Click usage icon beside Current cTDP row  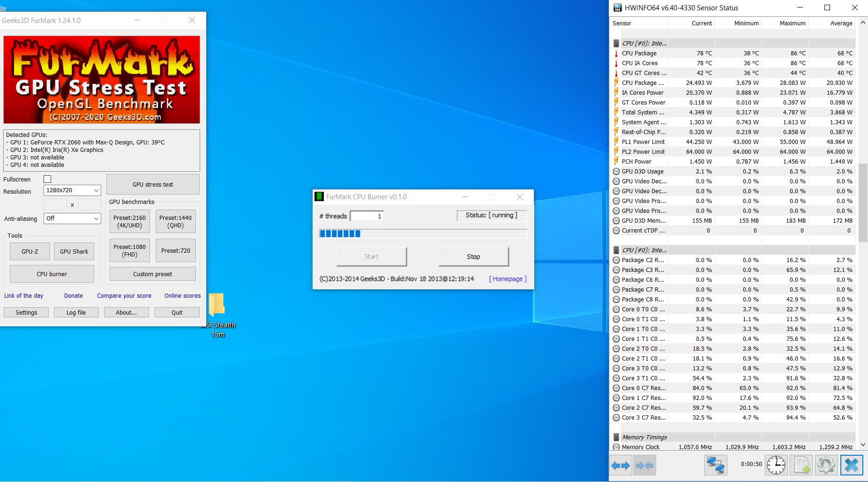616,231
